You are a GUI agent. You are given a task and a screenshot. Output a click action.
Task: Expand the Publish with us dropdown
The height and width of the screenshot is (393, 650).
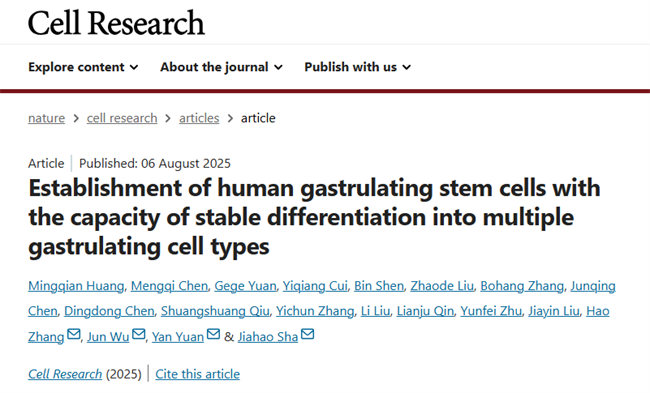tap(358, 67)
